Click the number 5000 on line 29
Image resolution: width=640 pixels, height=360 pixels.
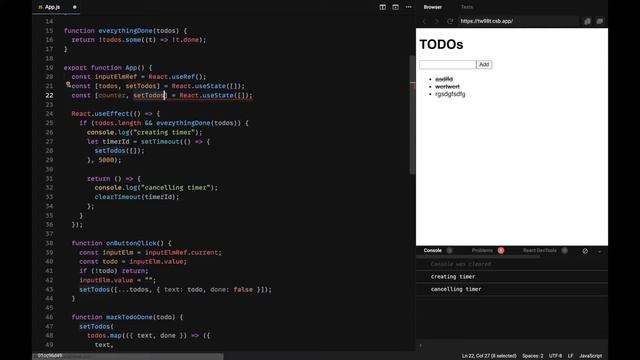click(106, 160)
